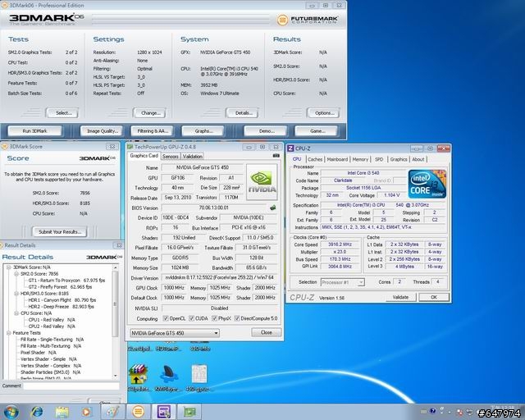Open the SPD tab in CPU-Z
The width and height of the screenshot is (525, 420).
[379, 159]
